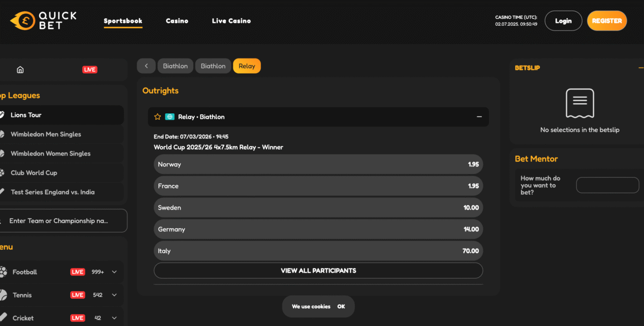Click No selections in the betslip text
Image resolution: width=644 pixels, height=326 pixels.
tap(580, 130)
